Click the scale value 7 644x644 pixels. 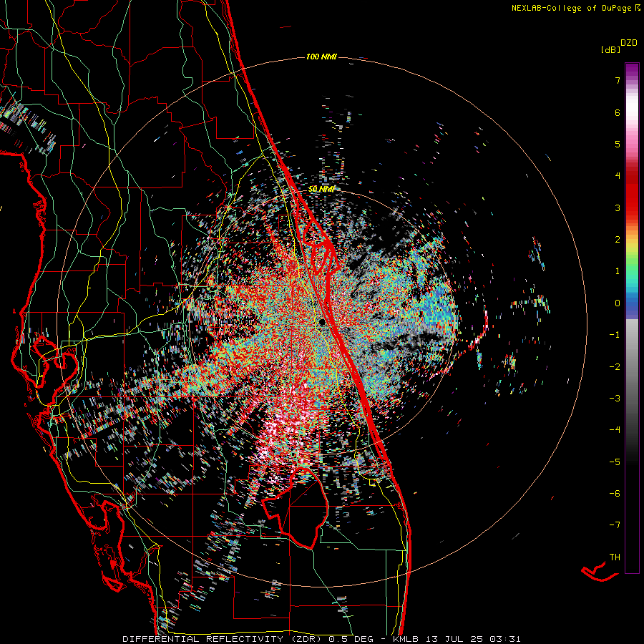point(618,80)
